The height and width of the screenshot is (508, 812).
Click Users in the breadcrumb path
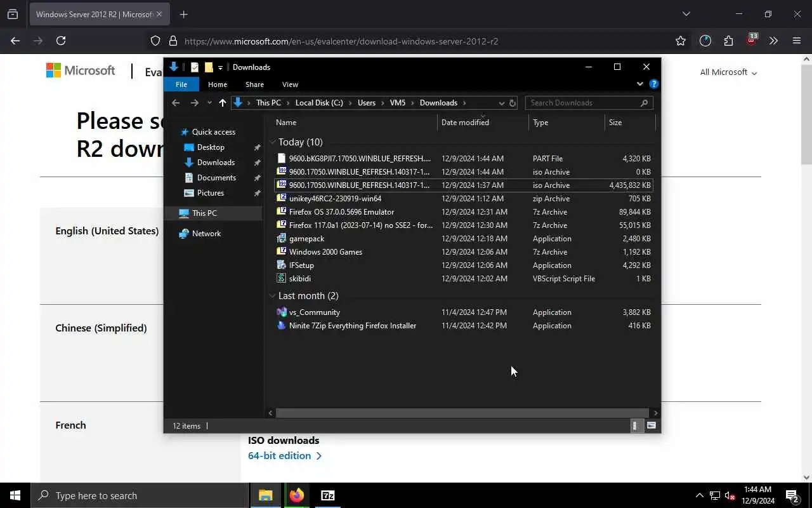(367, 103)
